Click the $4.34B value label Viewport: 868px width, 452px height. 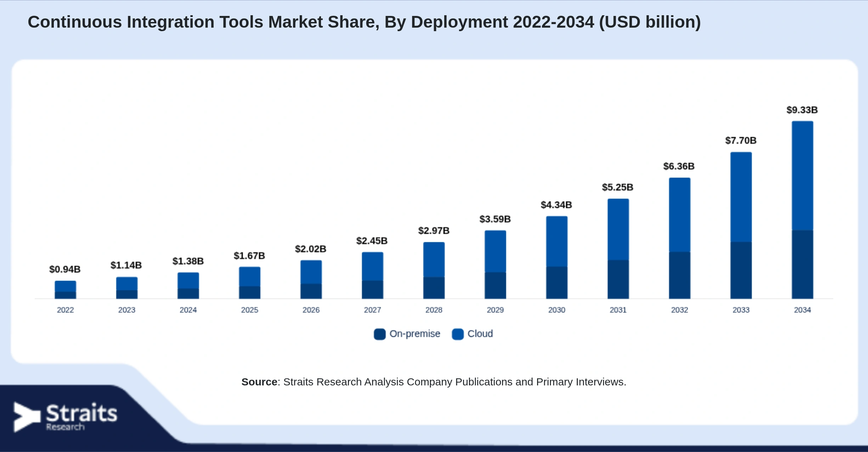tap(557, 205)
